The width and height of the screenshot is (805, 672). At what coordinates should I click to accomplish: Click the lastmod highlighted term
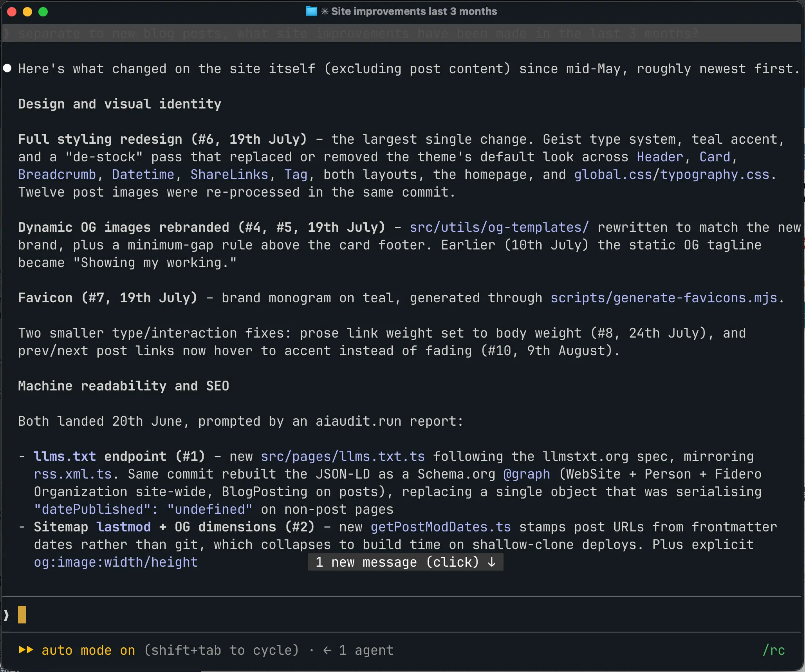[124, 527]
